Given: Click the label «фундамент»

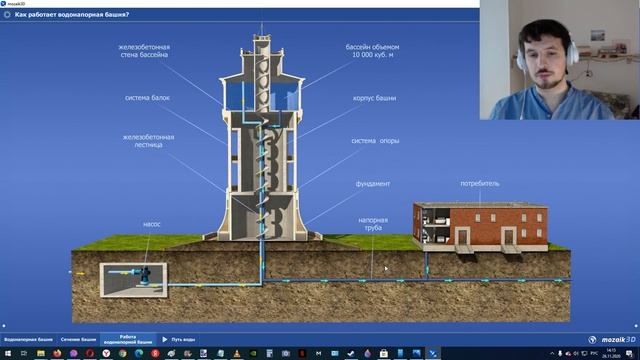Looking at the screenshot, I should (373, 184).
